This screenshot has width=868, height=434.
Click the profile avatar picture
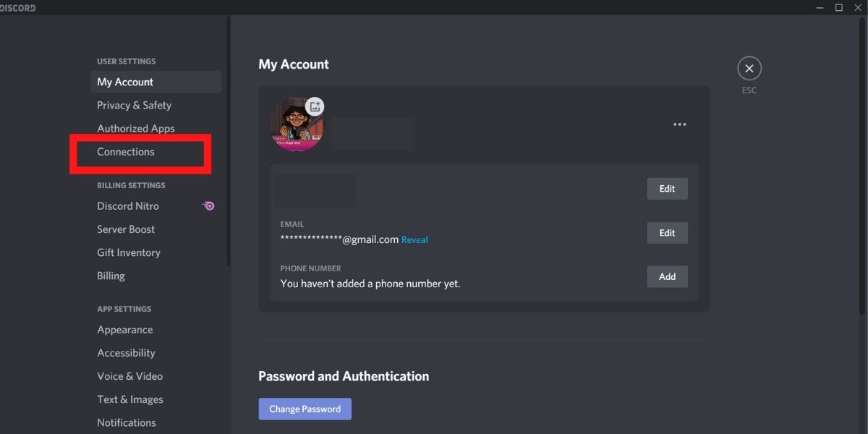297,126
